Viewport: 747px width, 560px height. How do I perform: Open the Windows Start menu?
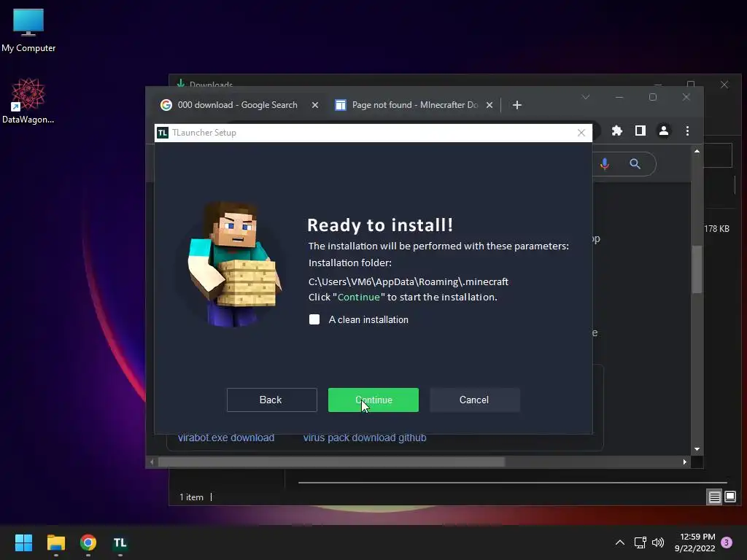tap(23, 542)
